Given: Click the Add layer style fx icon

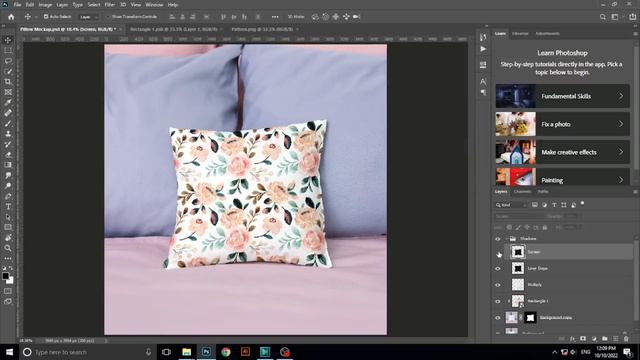Looking at the screenshot, I should 572,339.
